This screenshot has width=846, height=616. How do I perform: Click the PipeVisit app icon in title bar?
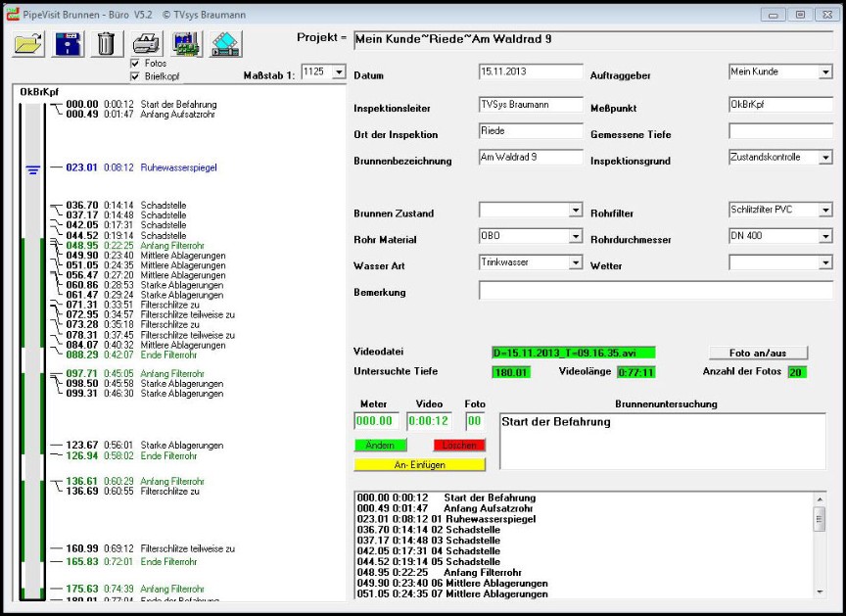[13, 15]
